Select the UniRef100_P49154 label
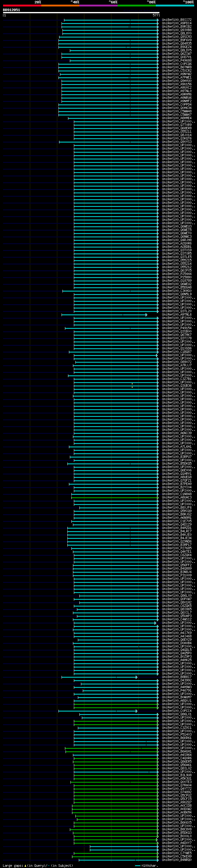The image size is (197, 868). 176,328
